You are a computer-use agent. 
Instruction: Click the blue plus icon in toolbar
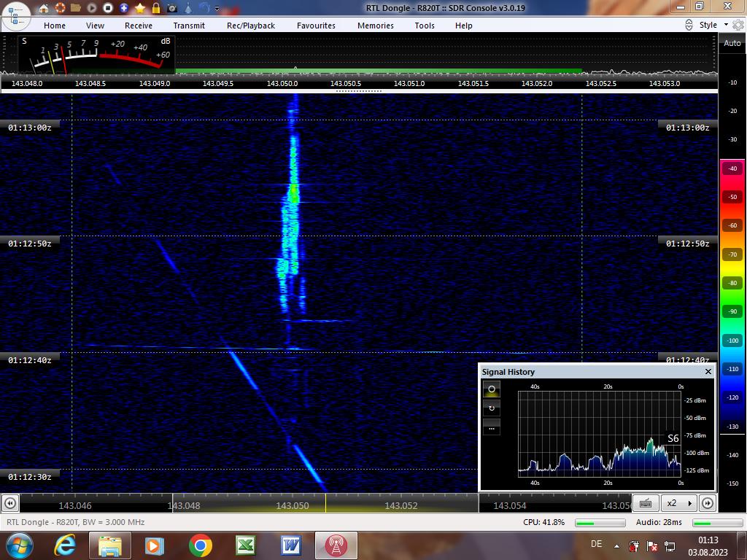[124, 8]
